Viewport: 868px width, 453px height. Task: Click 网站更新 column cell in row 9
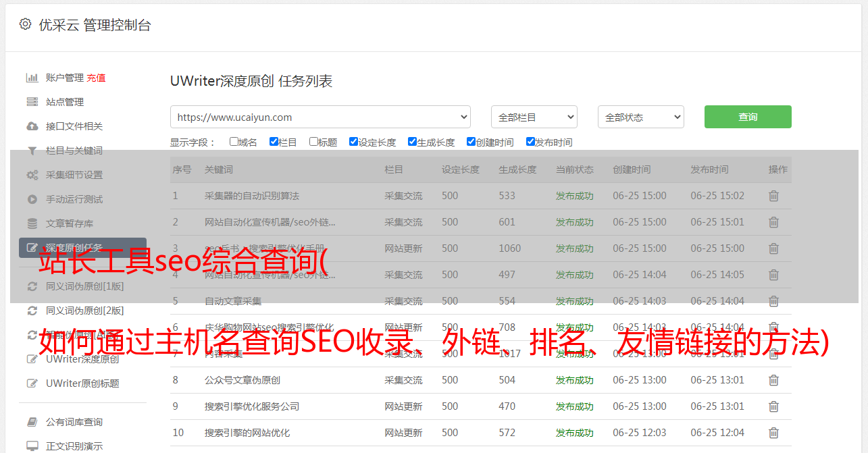[403, 406]
